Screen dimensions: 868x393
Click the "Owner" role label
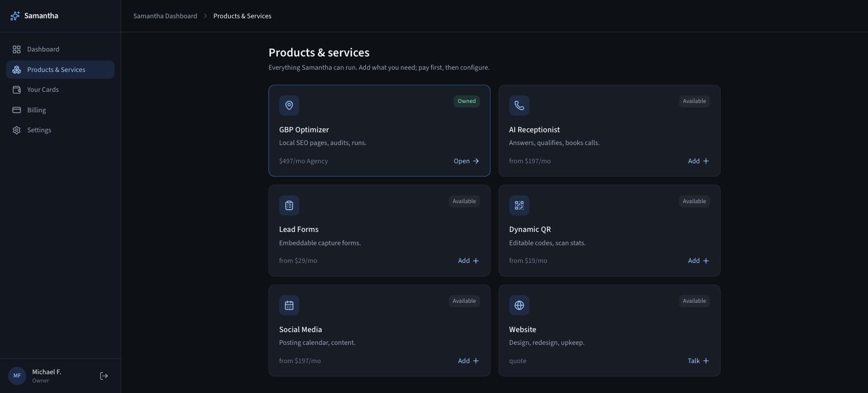tap(40, 381)
